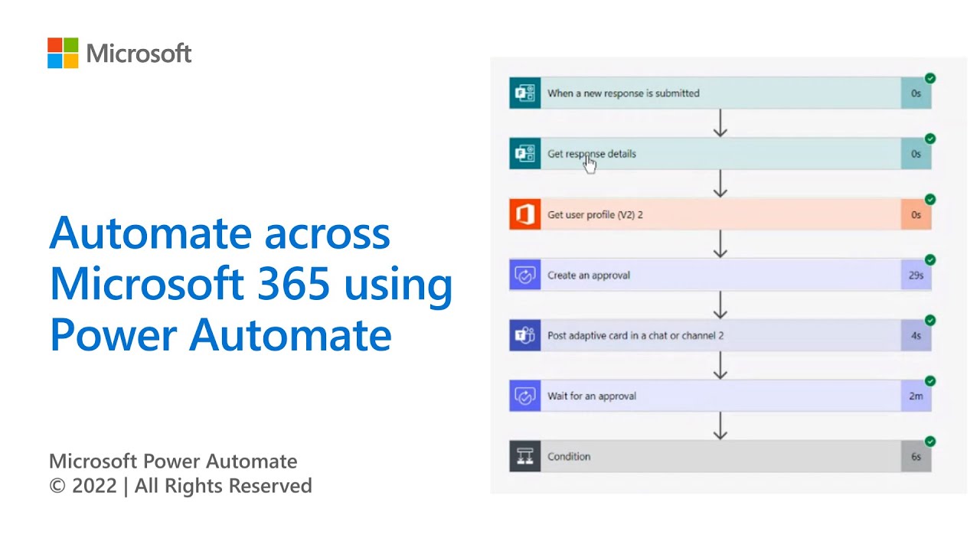This screenshot has height=551, width=980.
Task: Click green checkmark on new response trigger
Action: click(x=930, y=78)
